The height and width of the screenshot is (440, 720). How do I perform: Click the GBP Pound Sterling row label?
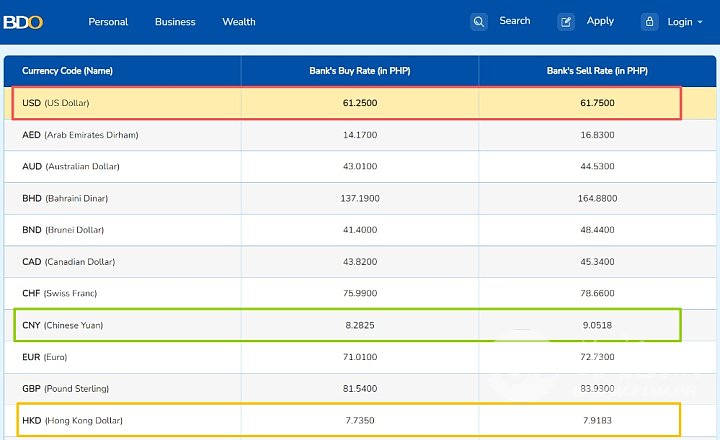pyautogui.click(x=69, y=389)
